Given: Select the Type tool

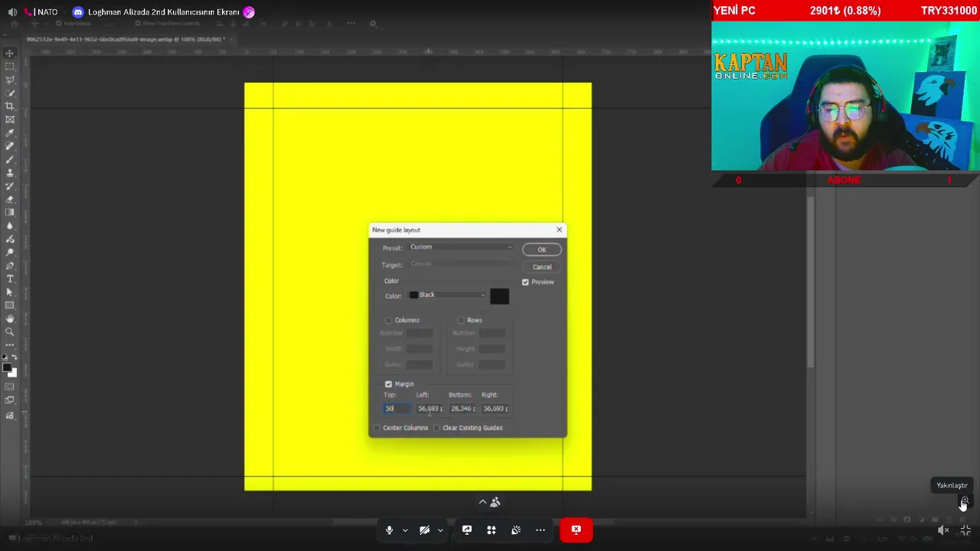Looking at the screenshot, I should point(10,279).
